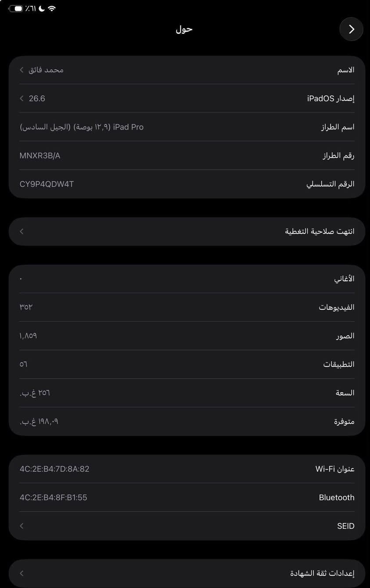This screenshot has width=370, height=588.
Task: Tap the اسم الطراز model name row
Action: tap(187, 127)
